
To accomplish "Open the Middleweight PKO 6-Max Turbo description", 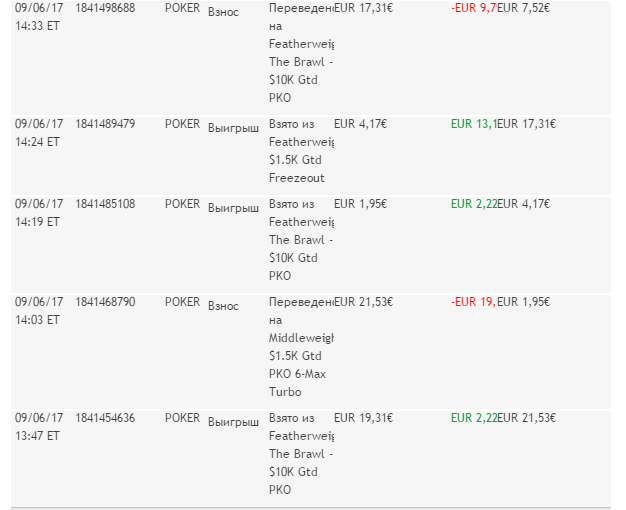I will (x=300, y=346).
